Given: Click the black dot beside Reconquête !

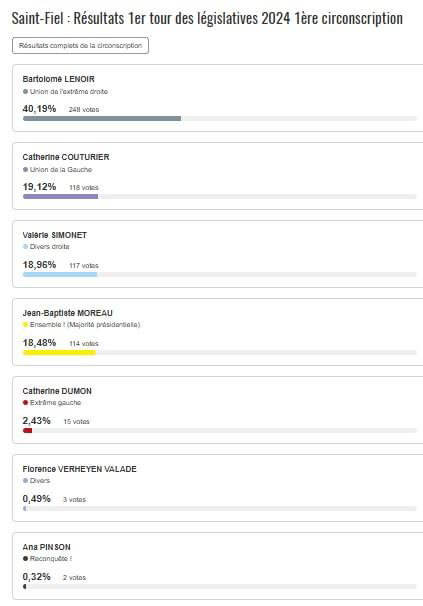Looking at the screenshot, I should pos(26,559).
